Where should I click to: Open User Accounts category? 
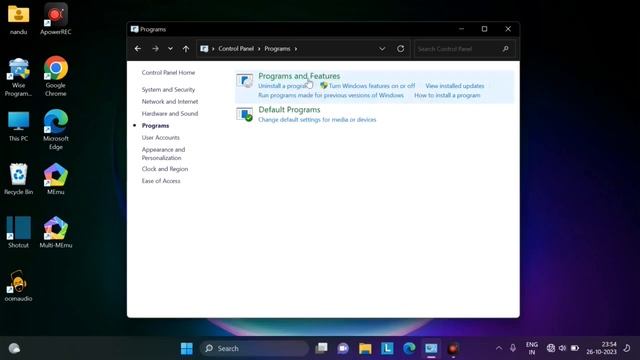[160, 138]
